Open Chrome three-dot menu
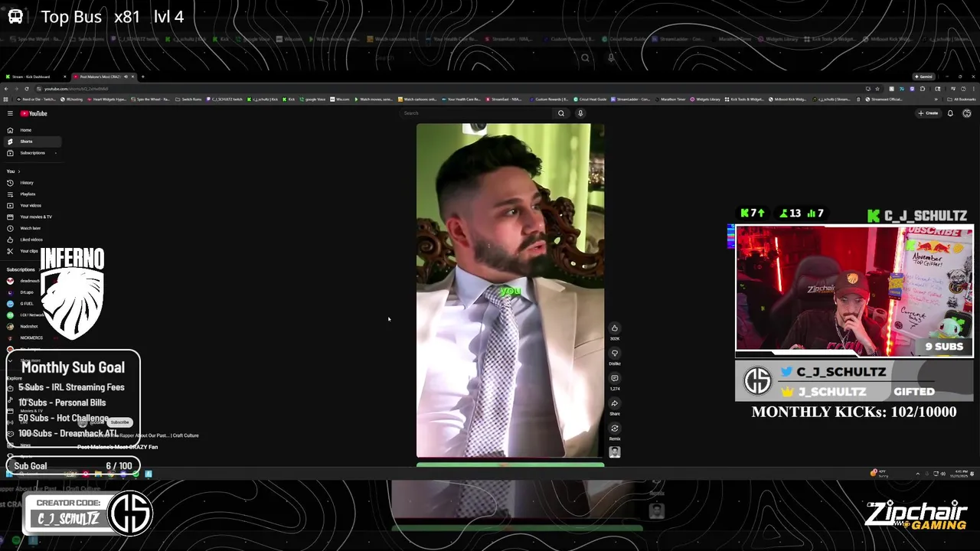 pyautogui.click(x=973, y=89)
